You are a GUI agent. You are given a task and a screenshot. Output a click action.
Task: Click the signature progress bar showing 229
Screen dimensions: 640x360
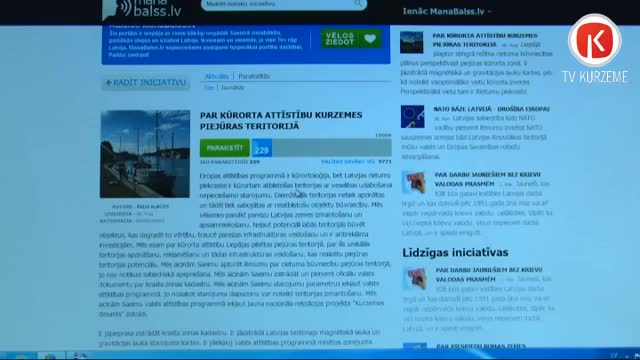pyautogui.click(x=322, y=148)
